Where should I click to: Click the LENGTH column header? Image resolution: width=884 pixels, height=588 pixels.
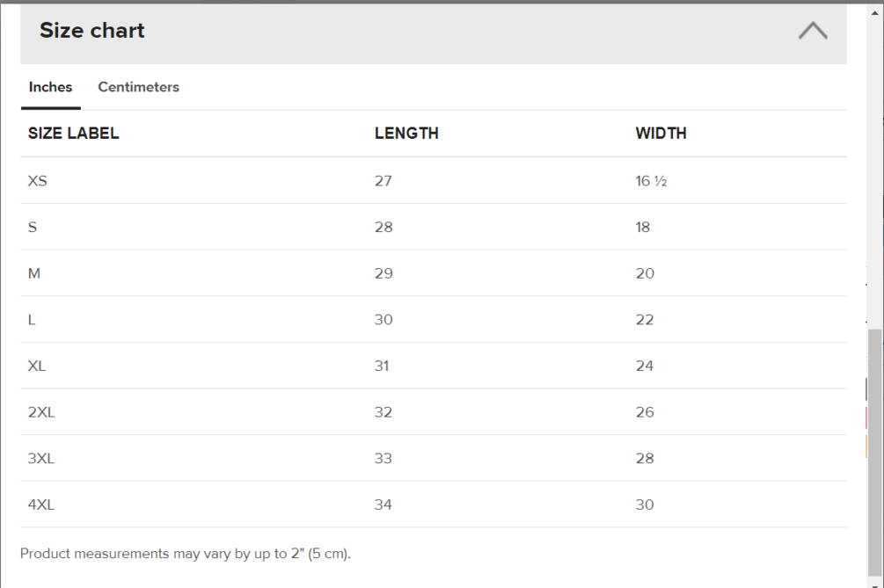tap(406, 134)
